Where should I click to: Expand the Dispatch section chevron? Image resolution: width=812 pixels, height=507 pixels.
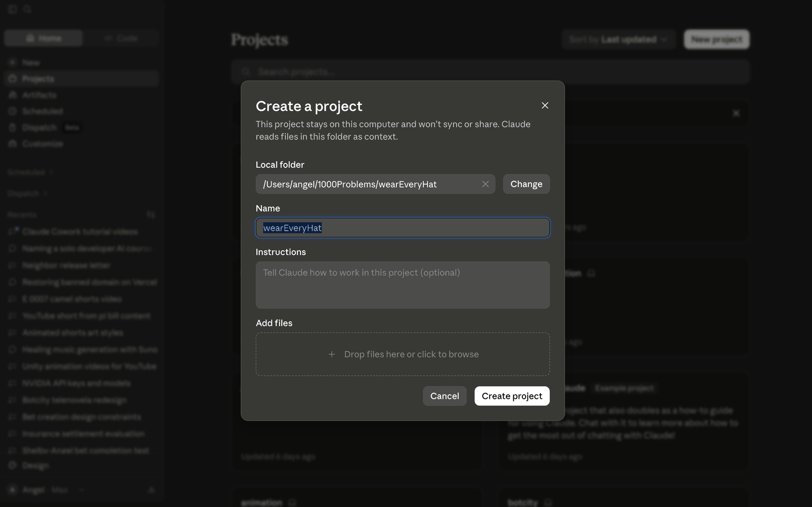pos(46,193)
